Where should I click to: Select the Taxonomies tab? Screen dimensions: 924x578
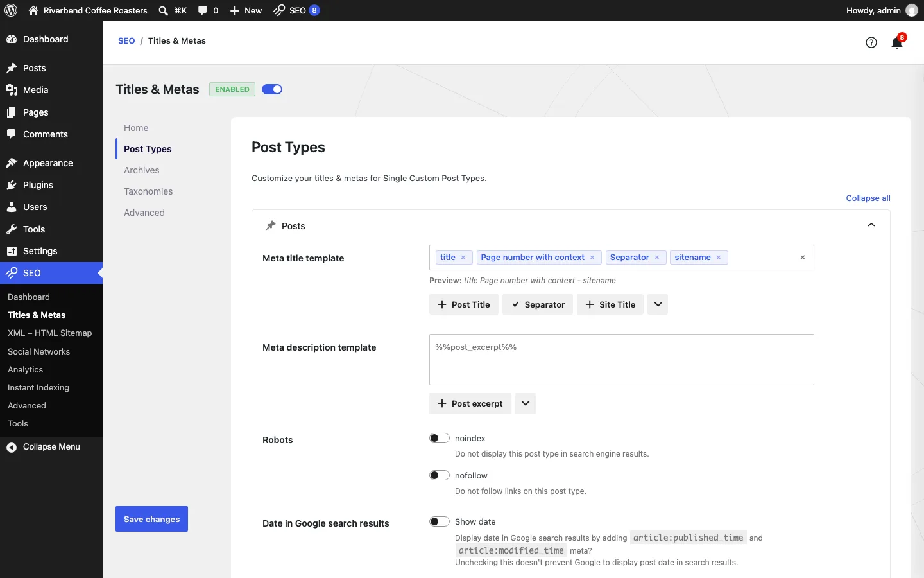[148, 191]
